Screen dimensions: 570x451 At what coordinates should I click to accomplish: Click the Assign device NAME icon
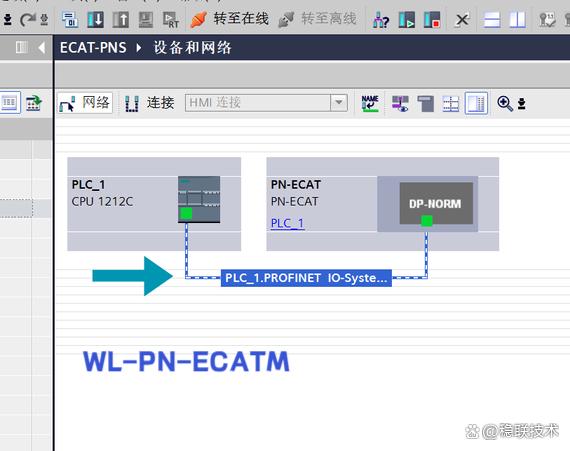[370, 103]
